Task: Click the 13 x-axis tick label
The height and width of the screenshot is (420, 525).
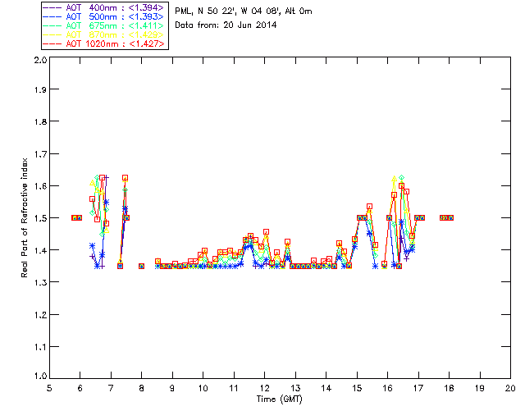Action: coord(295,388)
